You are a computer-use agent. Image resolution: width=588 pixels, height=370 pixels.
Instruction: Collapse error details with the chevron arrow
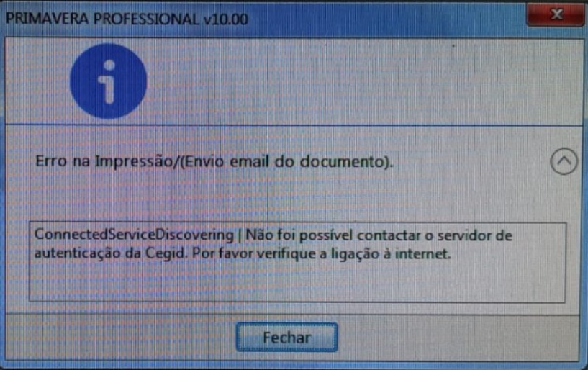(564, 161)
